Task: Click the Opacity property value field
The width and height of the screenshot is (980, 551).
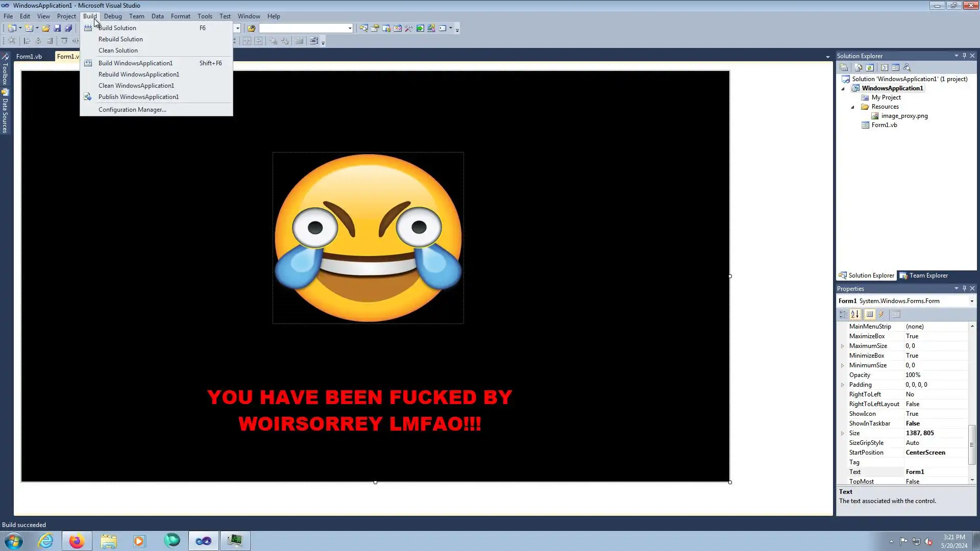Action: [935, 375]
